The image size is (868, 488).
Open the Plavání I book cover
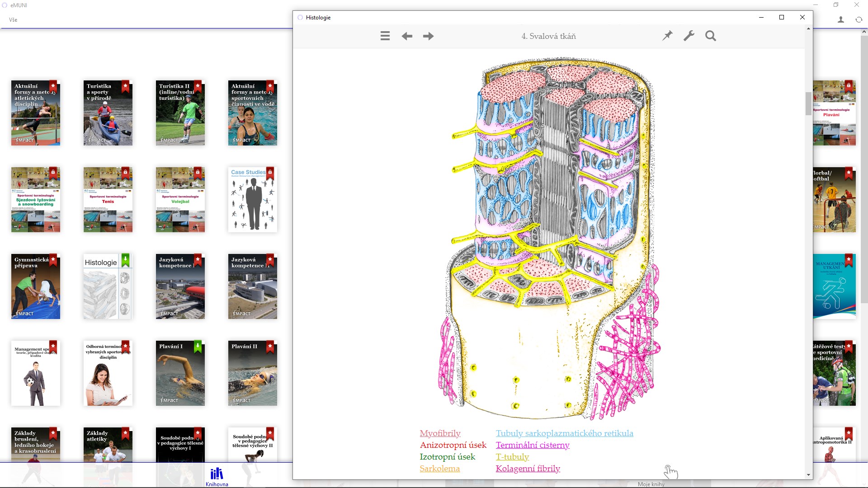click(x=180, y=373)
